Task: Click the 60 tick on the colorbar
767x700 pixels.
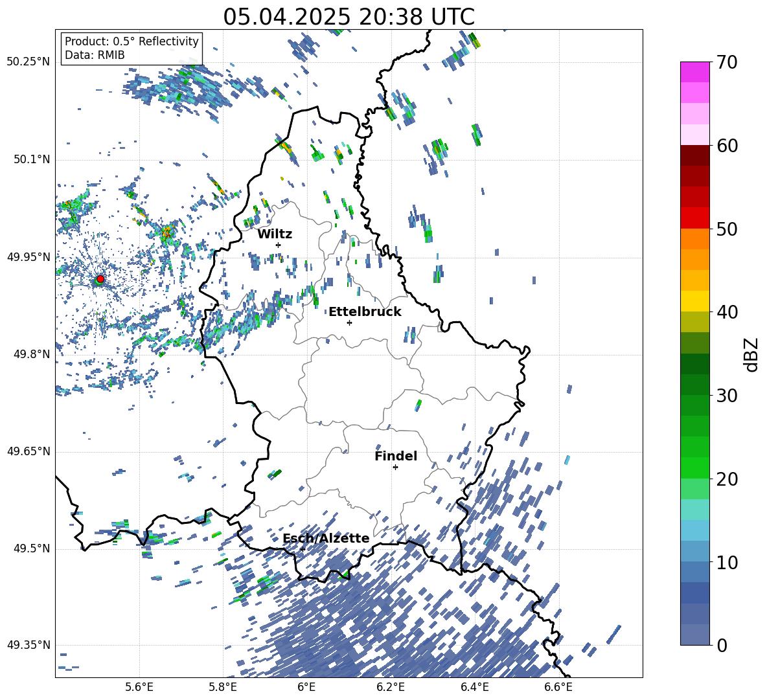Action: coord(727,146)
